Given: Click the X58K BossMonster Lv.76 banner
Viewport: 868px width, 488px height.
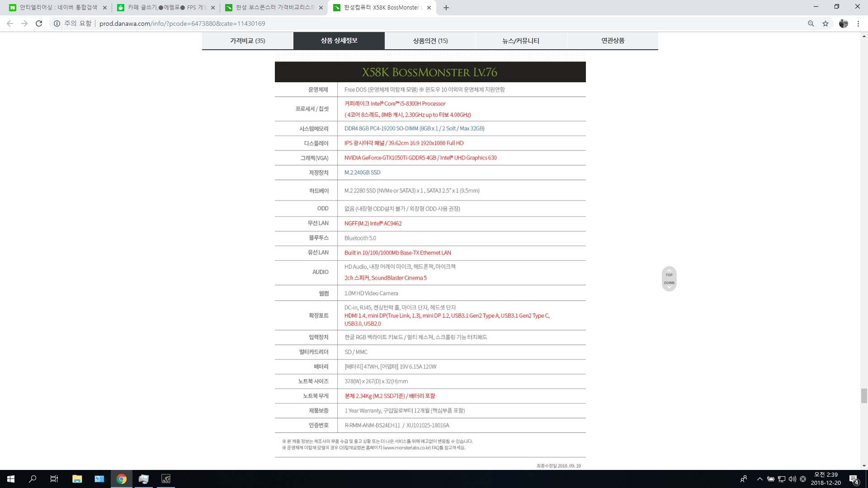Looking at the screenshot, I should [x=430, y=72].
